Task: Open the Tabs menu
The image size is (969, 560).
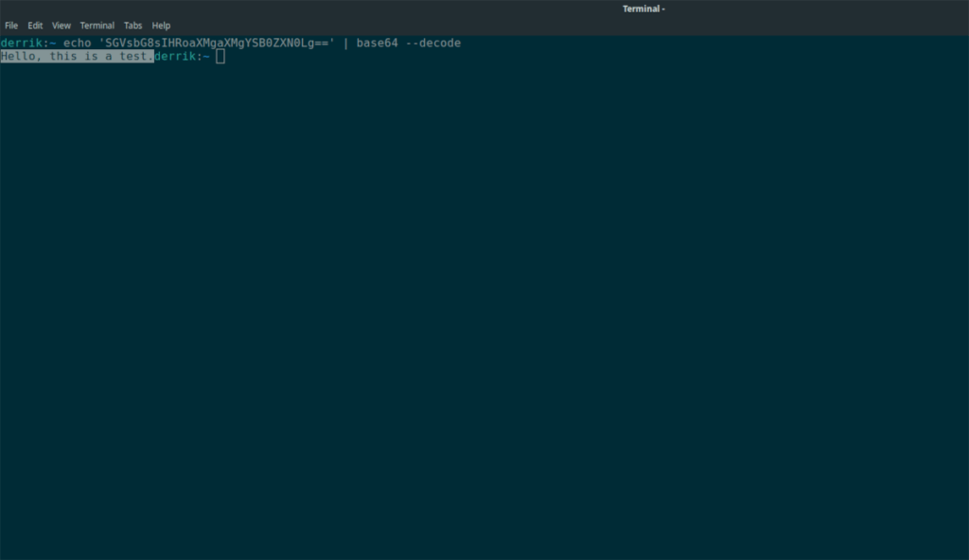Action: pos(132,26)
